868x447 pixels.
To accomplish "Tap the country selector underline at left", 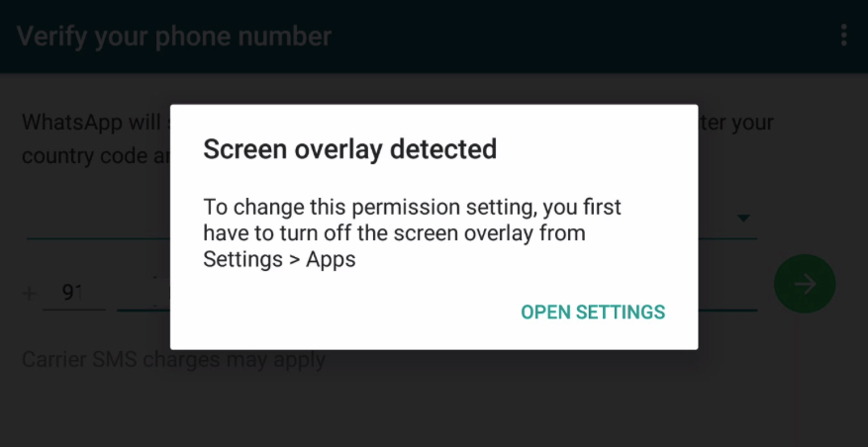I will [98, 239].
